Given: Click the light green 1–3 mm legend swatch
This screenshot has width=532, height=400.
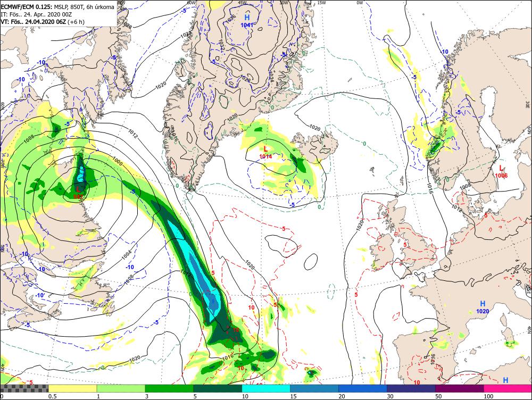Looking at the screenshot, I should click(121, 388).
